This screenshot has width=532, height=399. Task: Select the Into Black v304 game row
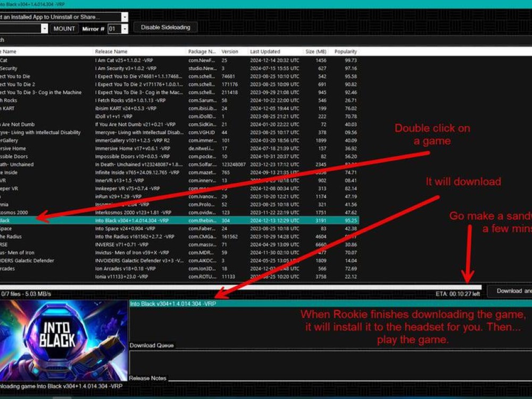tap(132, 220)
